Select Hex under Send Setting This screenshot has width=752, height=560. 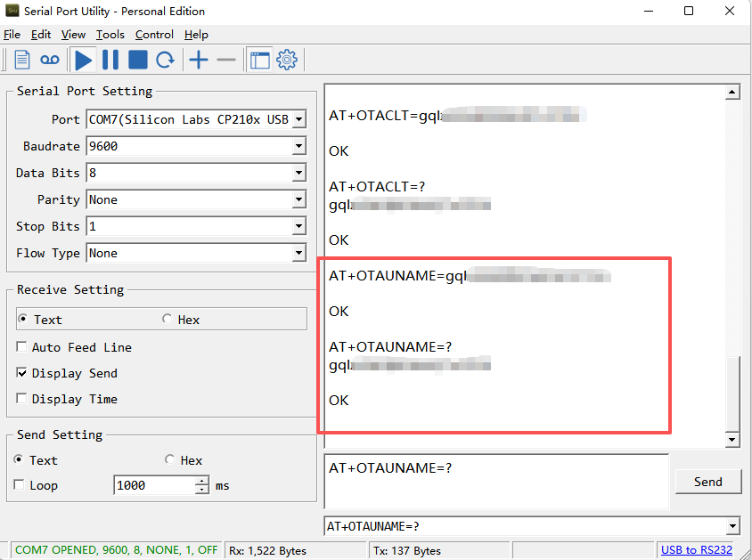(x=184, y=460)
